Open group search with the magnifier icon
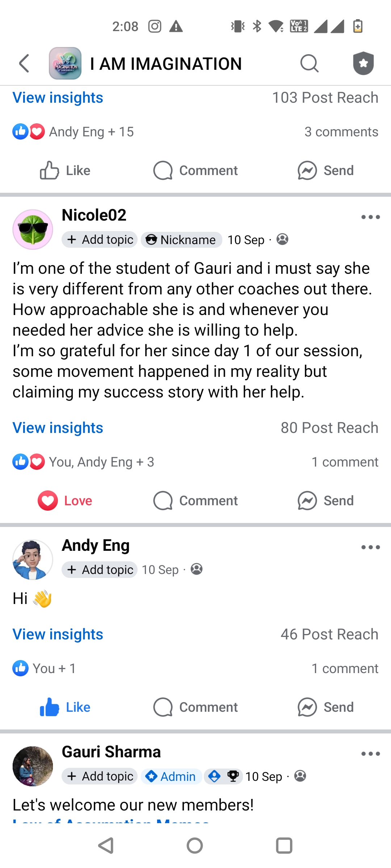 (309, 64)
